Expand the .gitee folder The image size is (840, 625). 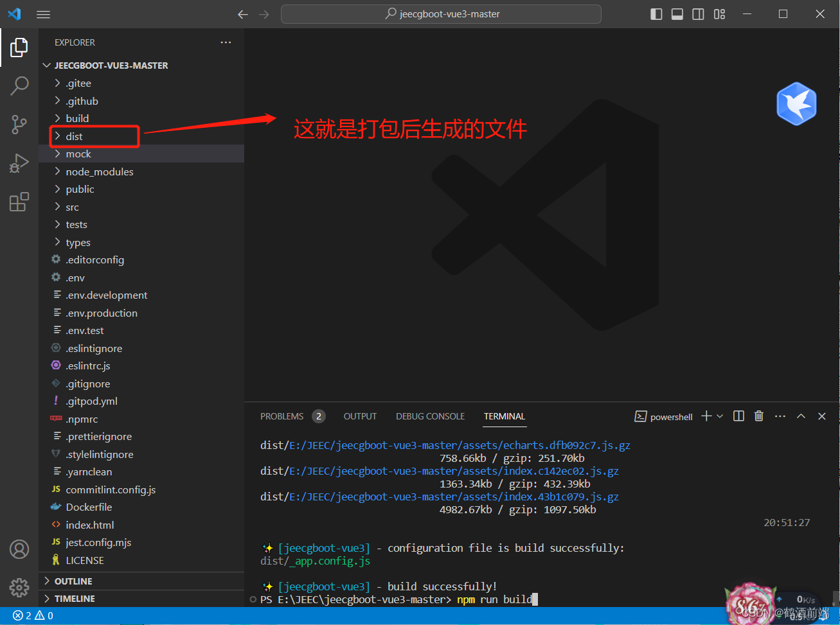[x=141, y=83]
